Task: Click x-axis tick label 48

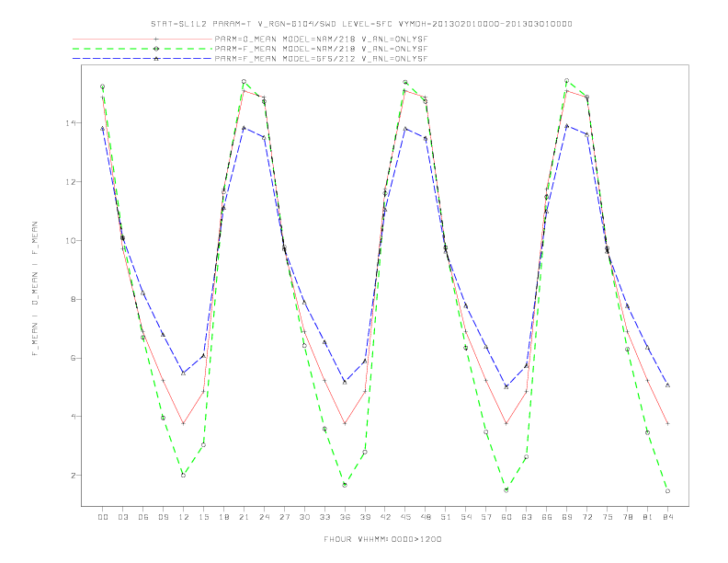Action: click(426, 517)
